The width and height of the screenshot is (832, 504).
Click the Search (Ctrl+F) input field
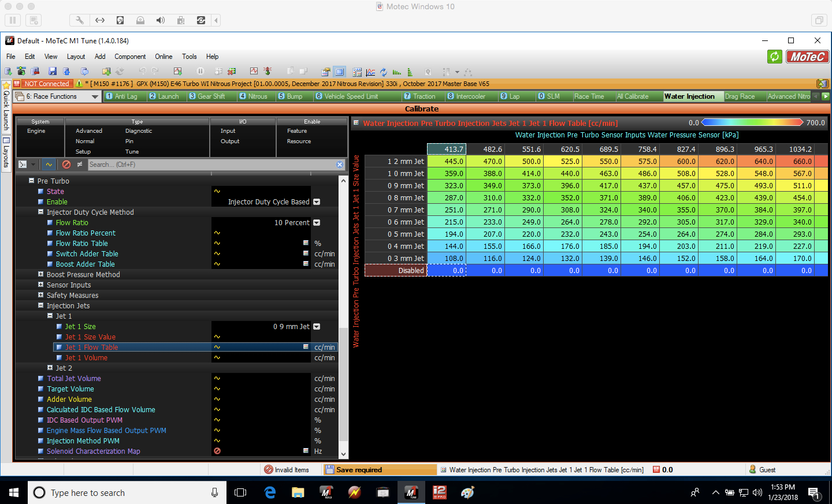click(x=211, y=165)
